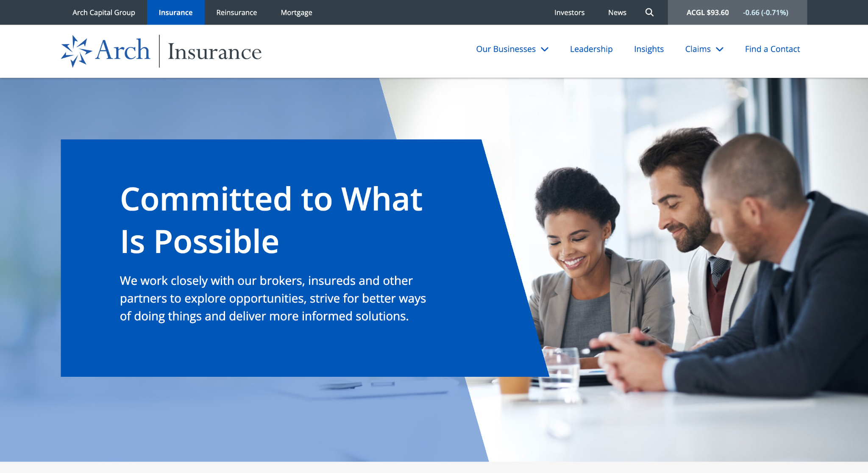The height and width of the screenshot is (473, 868).
Task: Open the Our Businesses menu
Action: (x=506, y=49)
